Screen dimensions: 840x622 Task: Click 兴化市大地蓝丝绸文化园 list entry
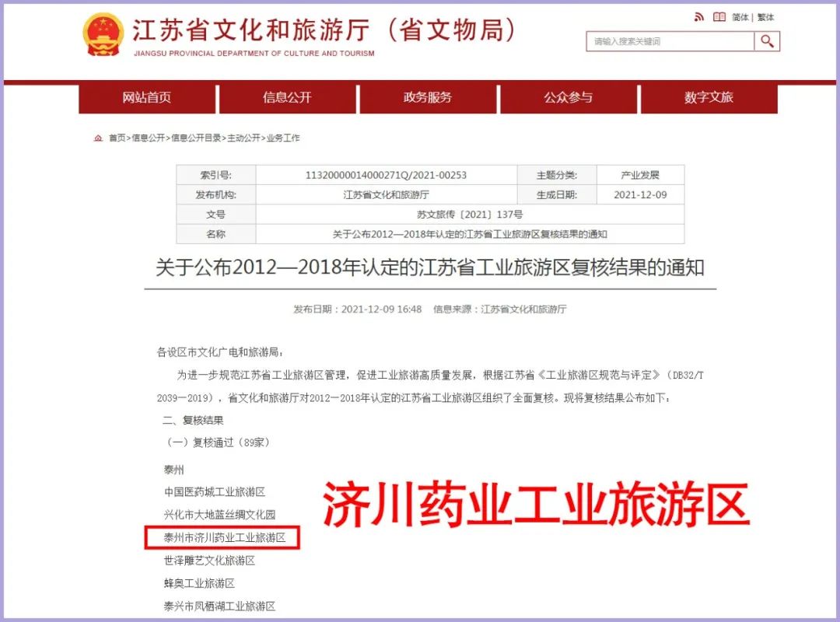click(219, 515)
